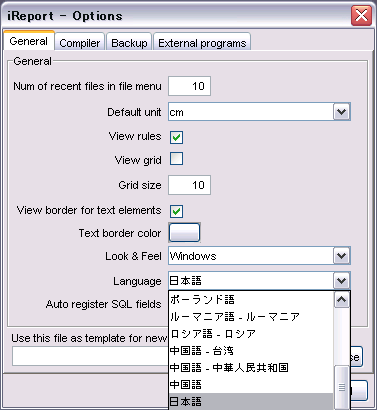Select ルーマニア語 - ルーマニア option

[251, 316]
